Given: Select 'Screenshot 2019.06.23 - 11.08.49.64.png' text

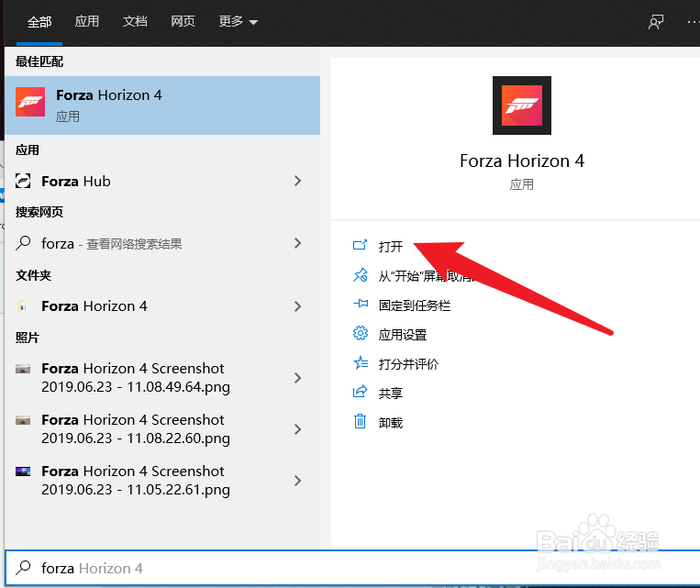Looking at the screenshot, I should (136, 378).
